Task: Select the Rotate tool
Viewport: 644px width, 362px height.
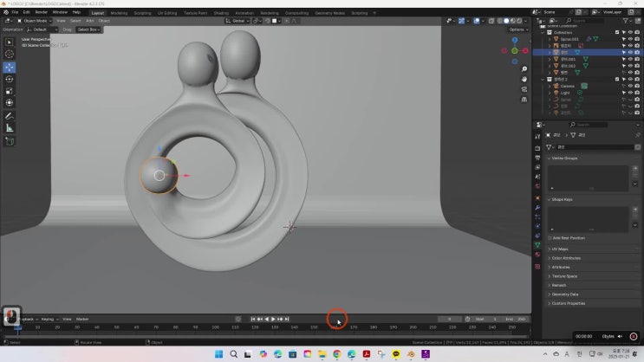Action: pos(10,79)
